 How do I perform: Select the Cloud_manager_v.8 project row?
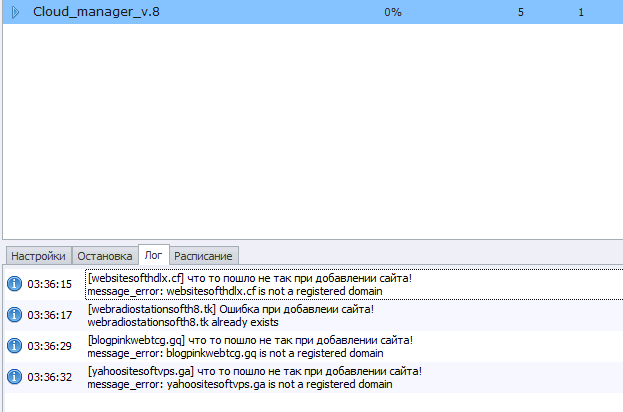click(x=313, y=12)
